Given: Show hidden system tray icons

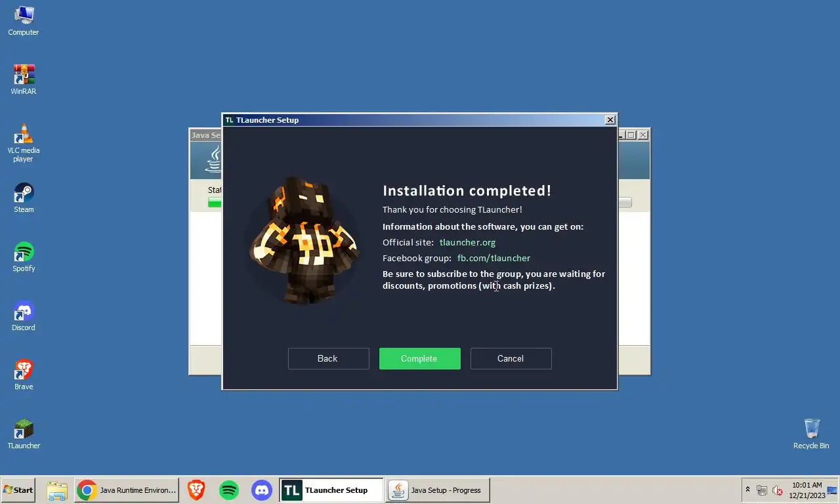Looking at the screenshot, I should [747, 490].
